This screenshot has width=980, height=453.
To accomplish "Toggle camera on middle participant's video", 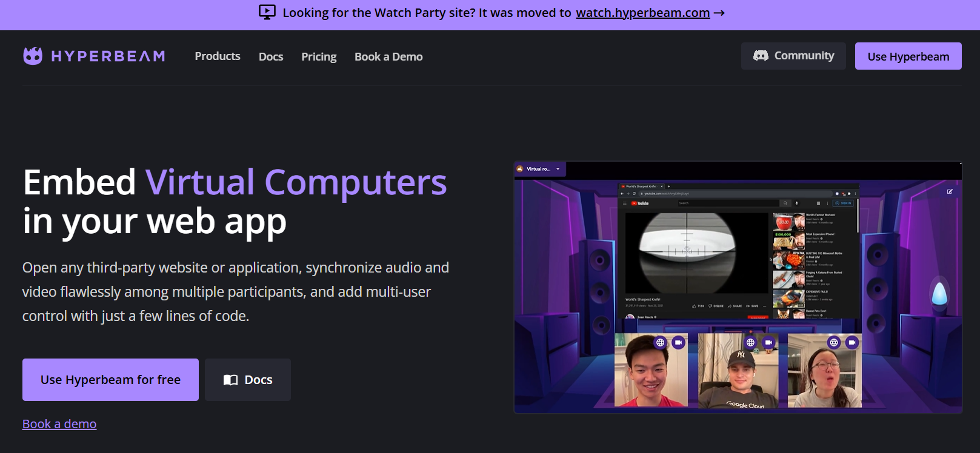I will click(768, 342).
